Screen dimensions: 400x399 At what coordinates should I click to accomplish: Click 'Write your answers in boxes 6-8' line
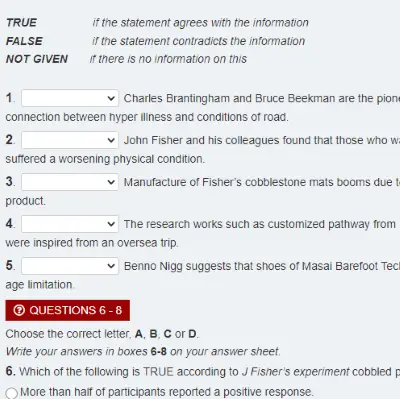pos(143,352)
